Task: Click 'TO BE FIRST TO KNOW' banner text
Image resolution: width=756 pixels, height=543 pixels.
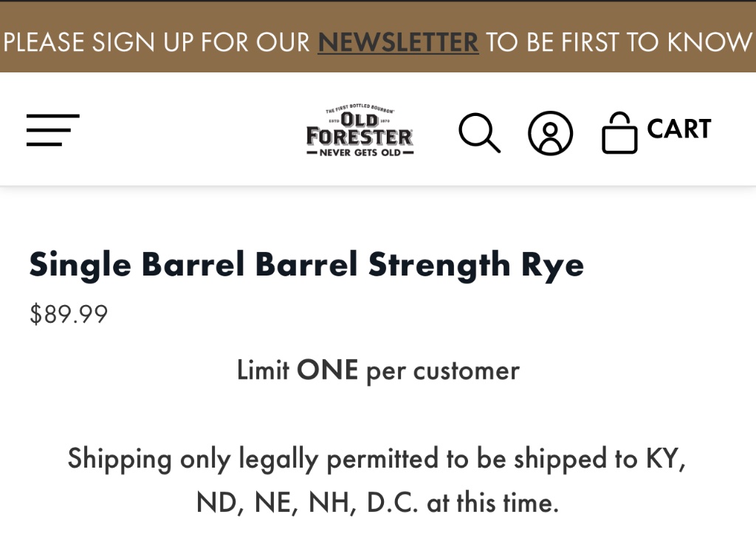Action: point(619,42)
